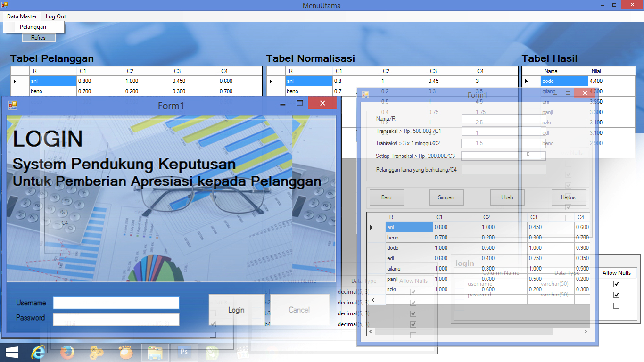Image resolution: width=644 pixels, height=362 pixels.
Task: Click the Log Out menu item
Action: 55,16
